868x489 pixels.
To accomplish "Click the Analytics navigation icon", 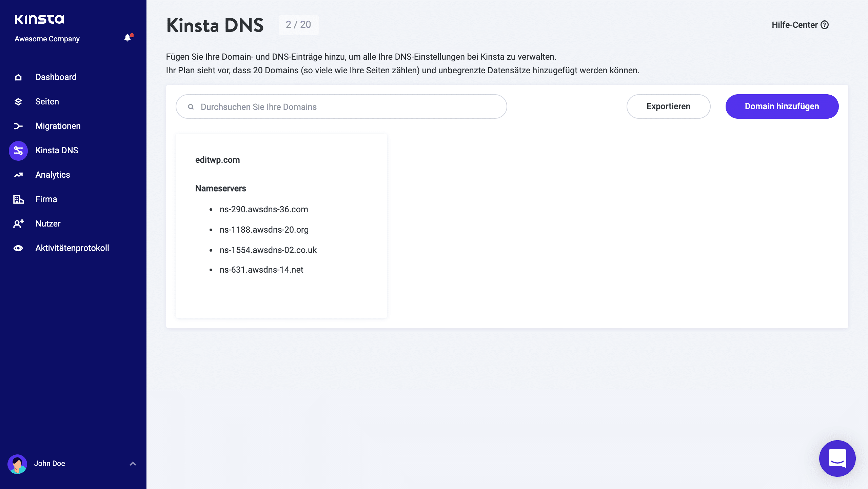I will click(18, 175).
